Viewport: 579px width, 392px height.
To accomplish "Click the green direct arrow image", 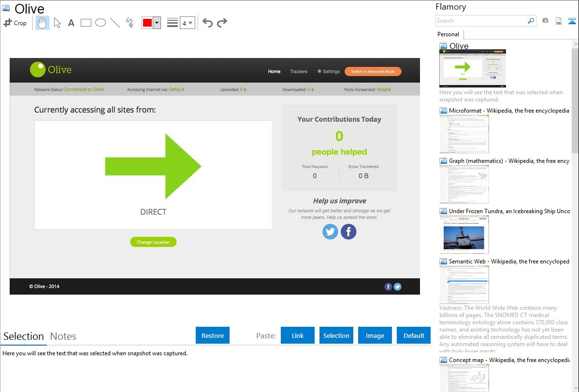I will click(x=153, y=166).
